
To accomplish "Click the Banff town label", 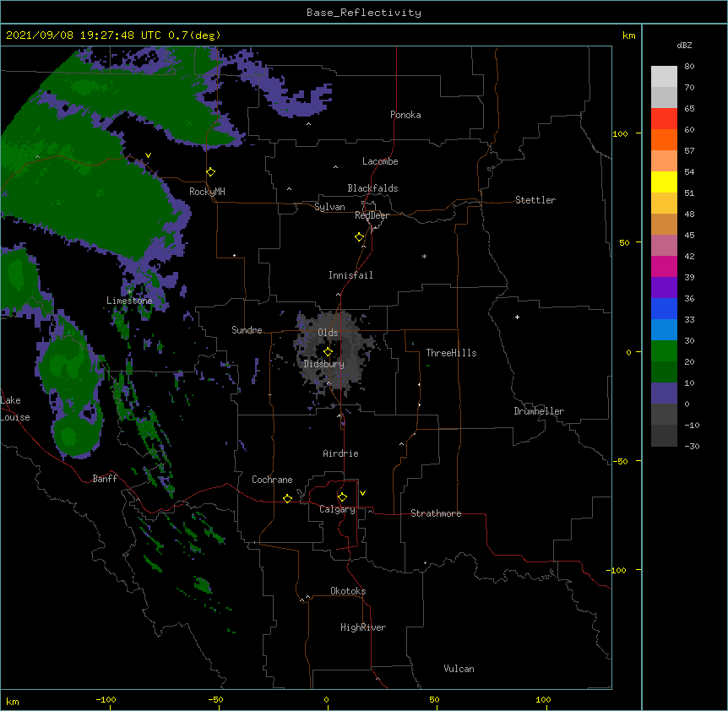I will point(105,479).
